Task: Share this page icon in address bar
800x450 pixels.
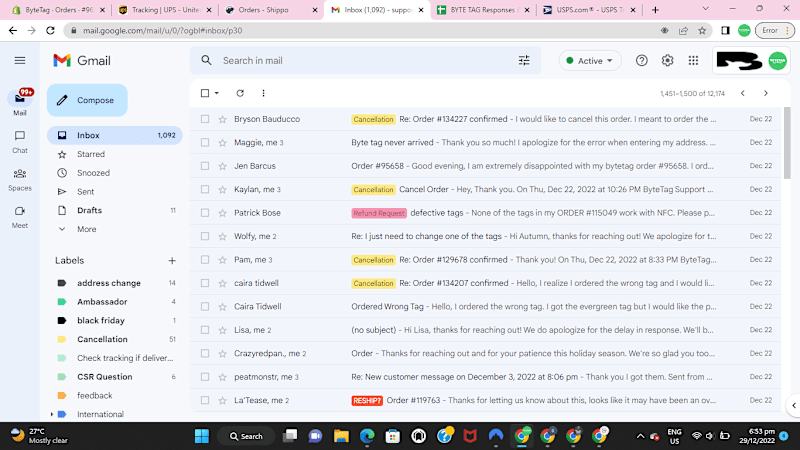Action: pos(683,31)
